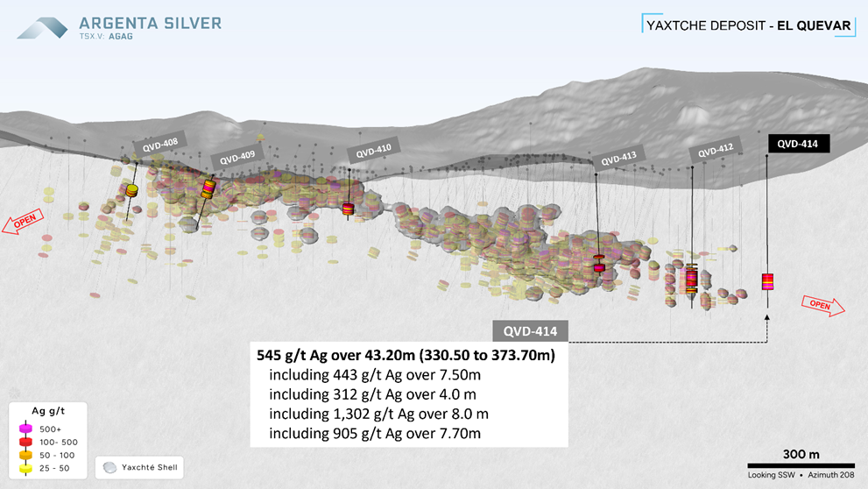This screenshot has height=489, width=868.
Task: Select the QVD-409 drill hole label
Action: click(x=237, y=158)
